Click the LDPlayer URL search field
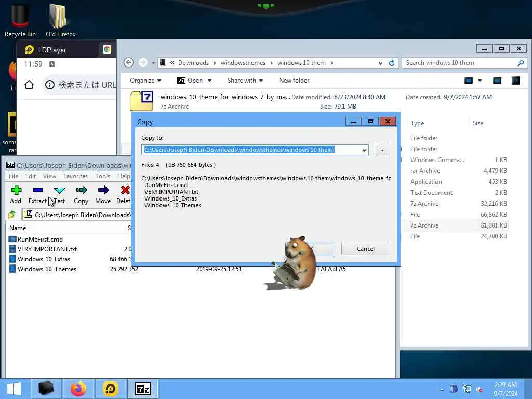The height and width of the screenshot is (399, 532). click(81, 85)
